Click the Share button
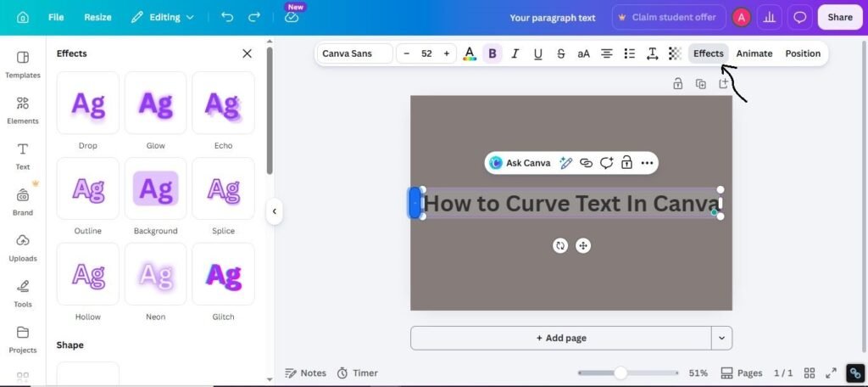868x387 pixels. pos(840,17)
